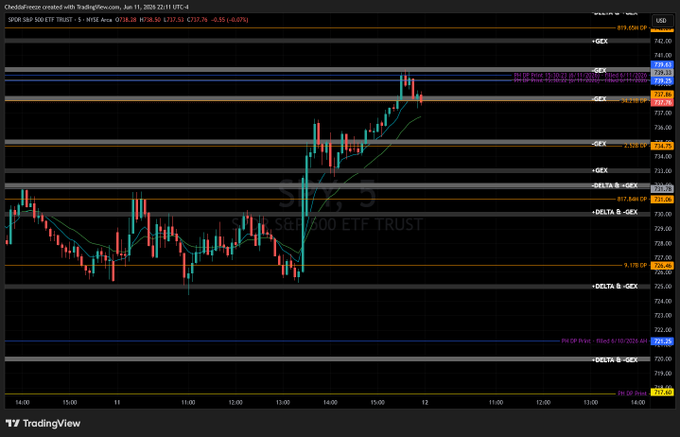
Task: Click the +DELTA & -GEX label at 725.00
Action: (615, 287)
